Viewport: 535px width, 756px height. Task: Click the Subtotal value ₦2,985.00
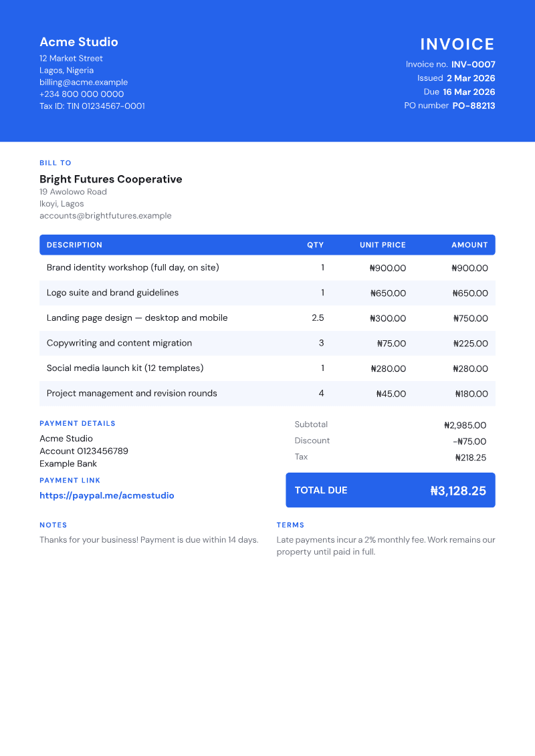465,425
